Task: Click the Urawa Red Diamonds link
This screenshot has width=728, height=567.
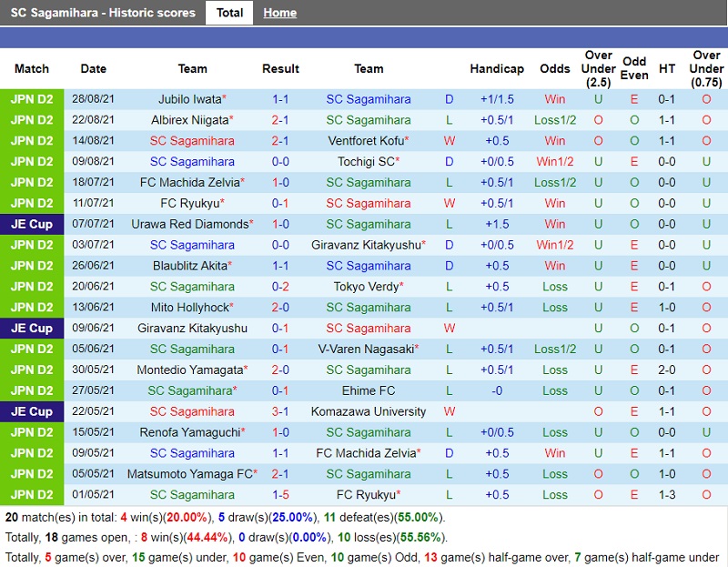Action: click(x=189, y=224)
